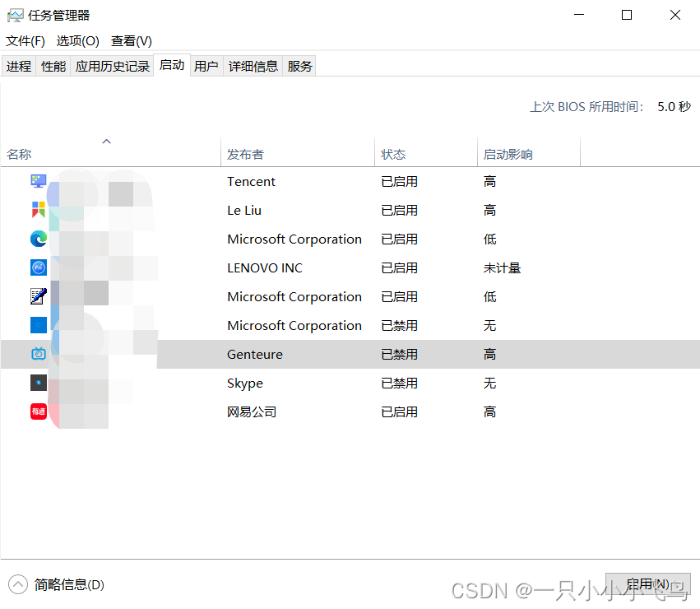The height and width of the screenshot is (609, 700).
Task: Select the Skype startup icon
Action: 39,383
